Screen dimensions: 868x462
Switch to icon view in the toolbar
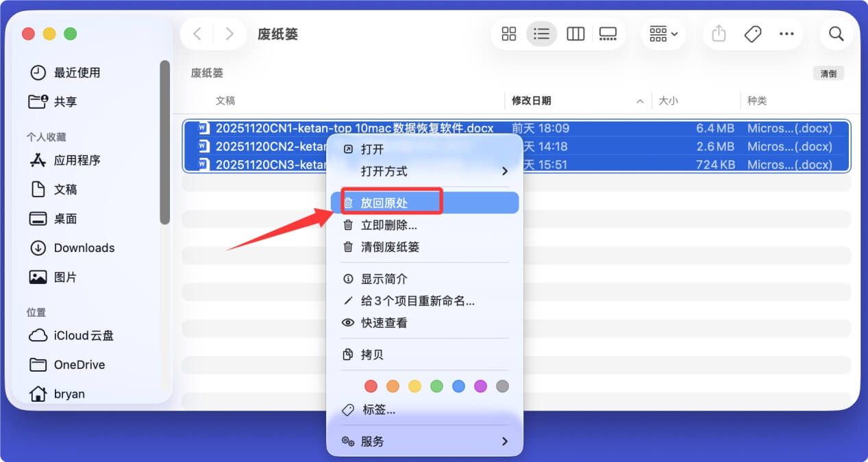click(x=508, y=33)
